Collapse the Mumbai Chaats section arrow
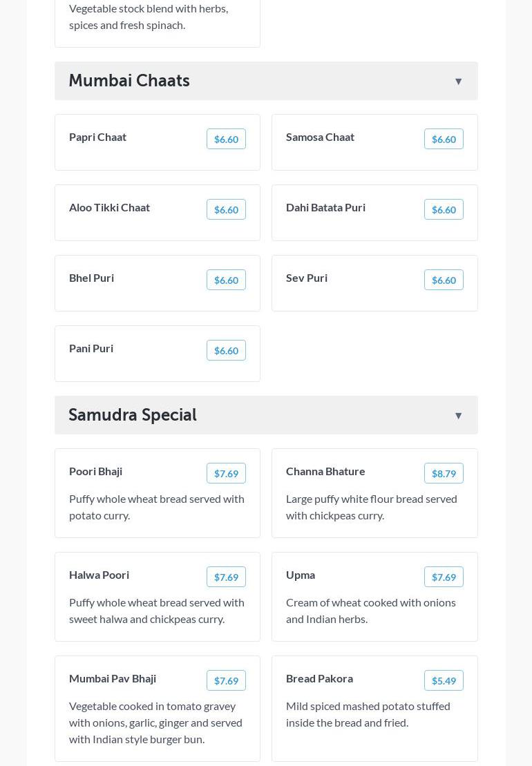This screenshot has width=532, height=766. click(458, 82)
